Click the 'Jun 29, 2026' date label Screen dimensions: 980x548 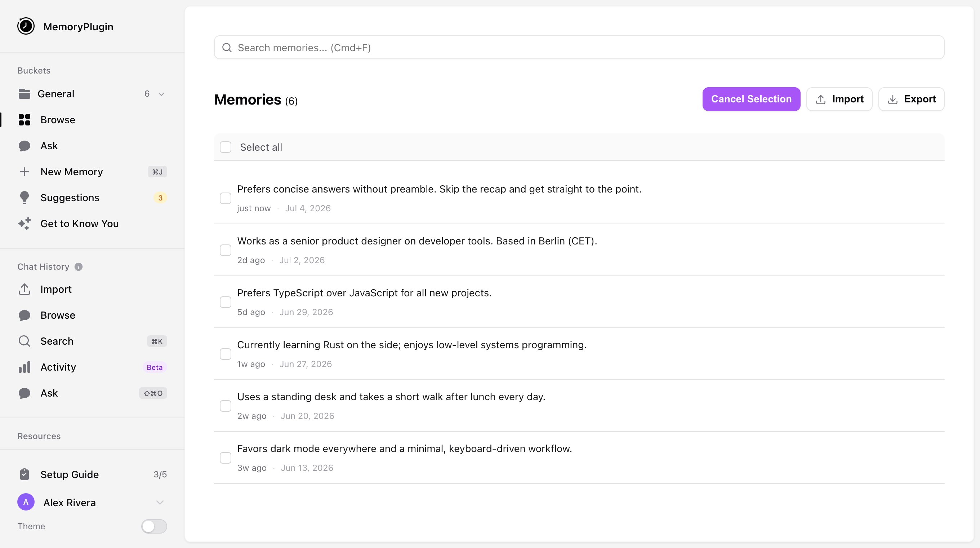(x=306, y=312)
